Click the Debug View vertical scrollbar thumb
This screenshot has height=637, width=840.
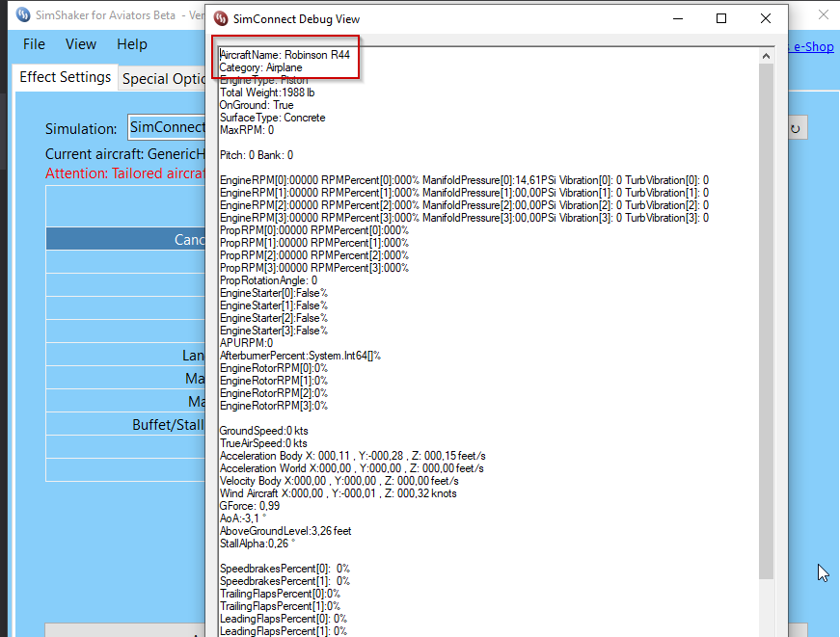[766, 321]
